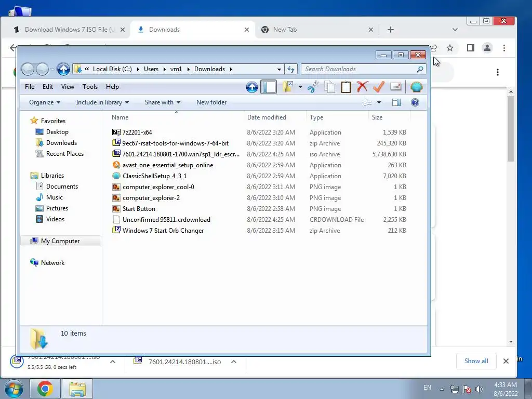Open the view options dropdown arrow
532x399 pixels.
pos(379,102)
